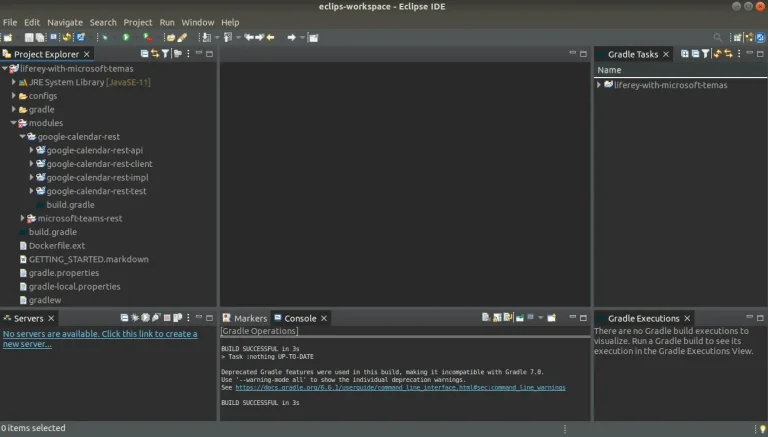Image resolution: width=768 pixels, height=437 pixels.
Task: Collapse the modules folder
Action: [14, 123]
